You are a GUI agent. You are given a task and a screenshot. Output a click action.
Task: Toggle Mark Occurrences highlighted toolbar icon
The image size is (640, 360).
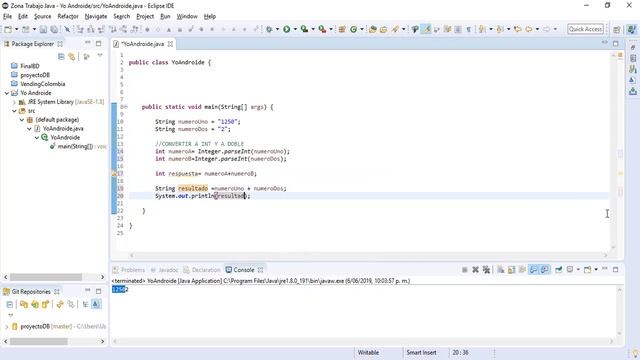426,29
